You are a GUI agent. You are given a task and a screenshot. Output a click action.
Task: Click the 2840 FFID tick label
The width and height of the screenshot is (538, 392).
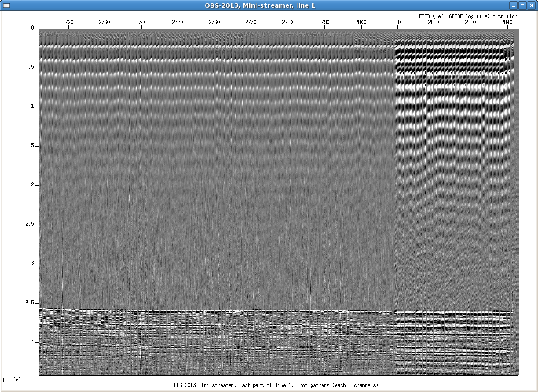coord(507,22)
